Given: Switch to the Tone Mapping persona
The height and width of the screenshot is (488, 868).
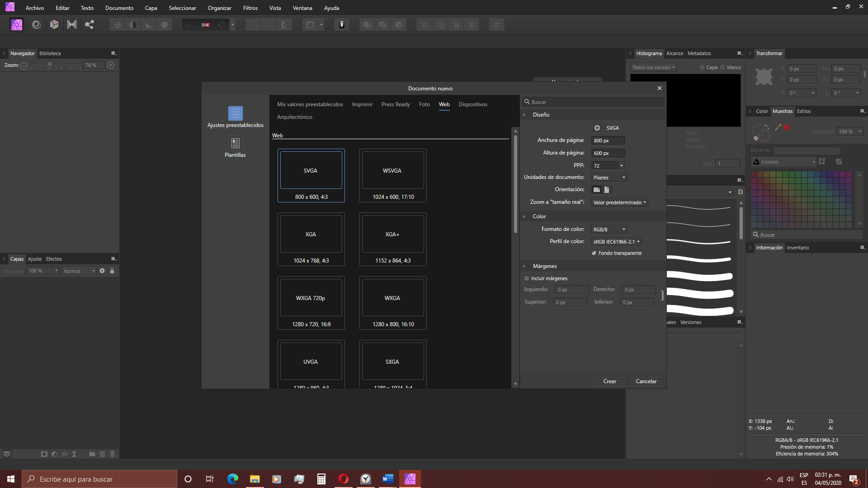Looking at the screenshot, I should click(72, 25).
